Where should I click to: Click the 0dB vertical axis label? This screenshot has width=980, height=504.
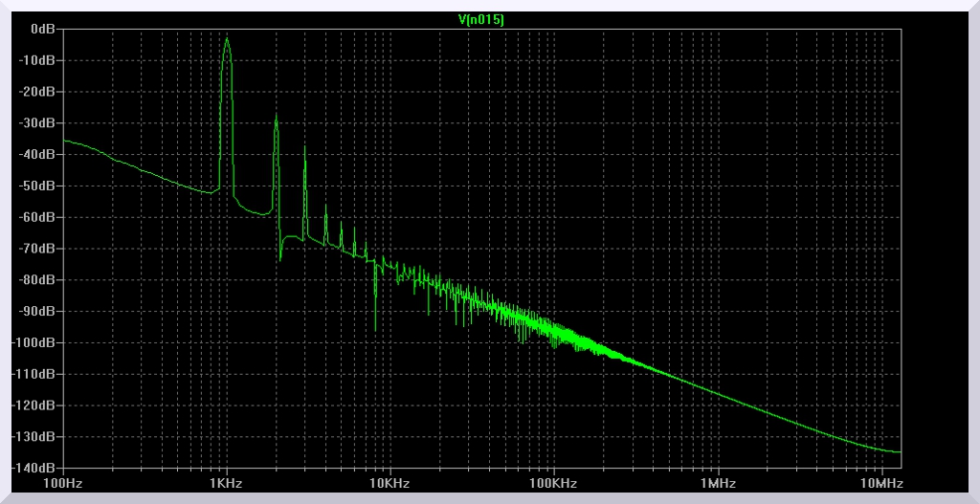42,29
